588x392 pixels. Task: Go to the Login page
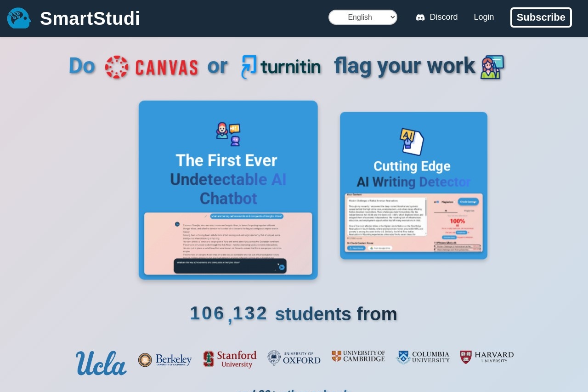484,17
